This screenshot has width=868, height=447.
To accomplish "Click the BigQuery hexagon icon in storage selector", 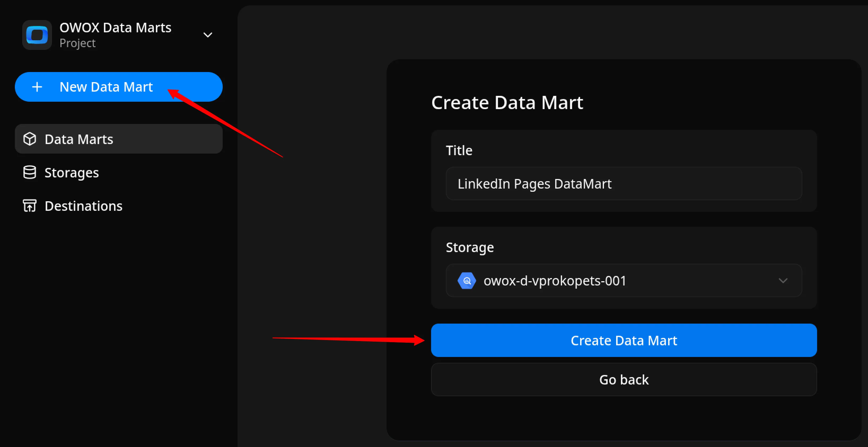I will (467, 280).
